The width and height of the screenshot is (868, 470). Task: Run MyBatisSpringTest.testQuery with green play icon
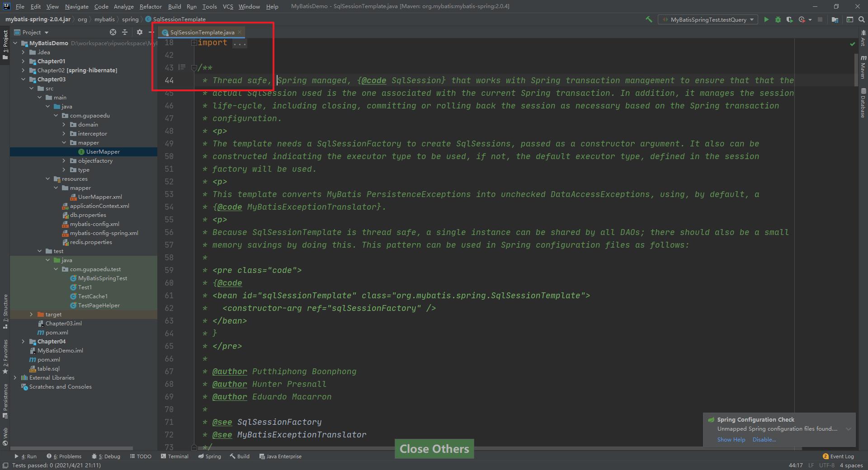pyautogui.click(x=766, y=19)
